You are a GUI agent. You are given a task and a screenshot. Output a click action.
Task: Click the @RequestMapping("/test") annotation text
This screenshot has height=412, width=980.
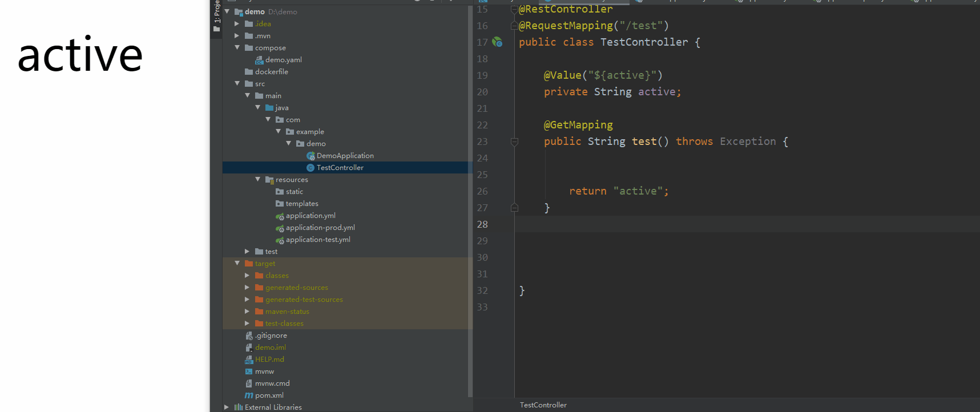(594, 26)
